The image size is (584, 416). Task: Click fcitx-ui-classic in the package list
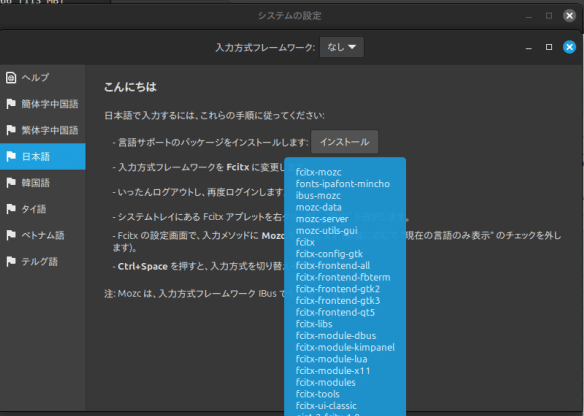pyautogui.click(x=326, y=406)
